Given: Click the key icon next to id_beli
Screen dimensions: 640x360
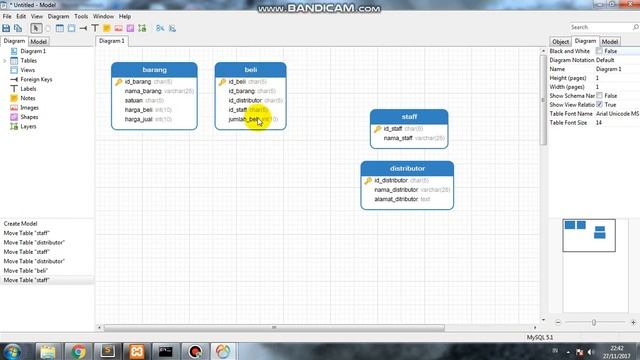Looking at the screenshot, I should [222, 82].
